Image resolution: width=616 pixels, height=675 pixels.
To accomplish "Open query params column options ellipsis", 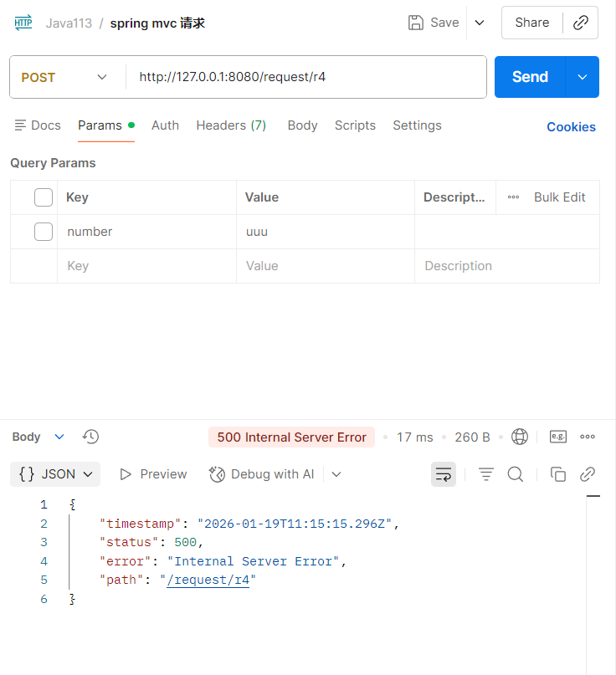I will point(513,197).
